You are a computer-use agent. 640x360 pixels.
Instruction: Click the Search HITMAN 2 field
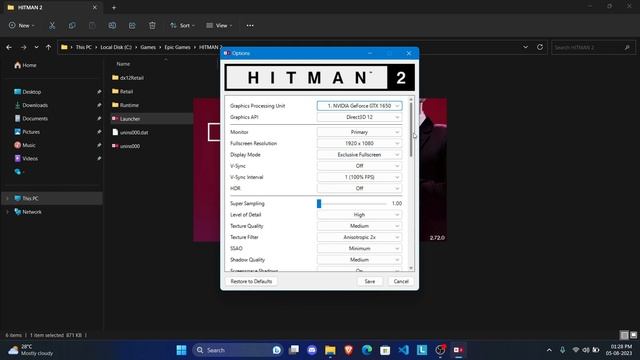(593, 47)
